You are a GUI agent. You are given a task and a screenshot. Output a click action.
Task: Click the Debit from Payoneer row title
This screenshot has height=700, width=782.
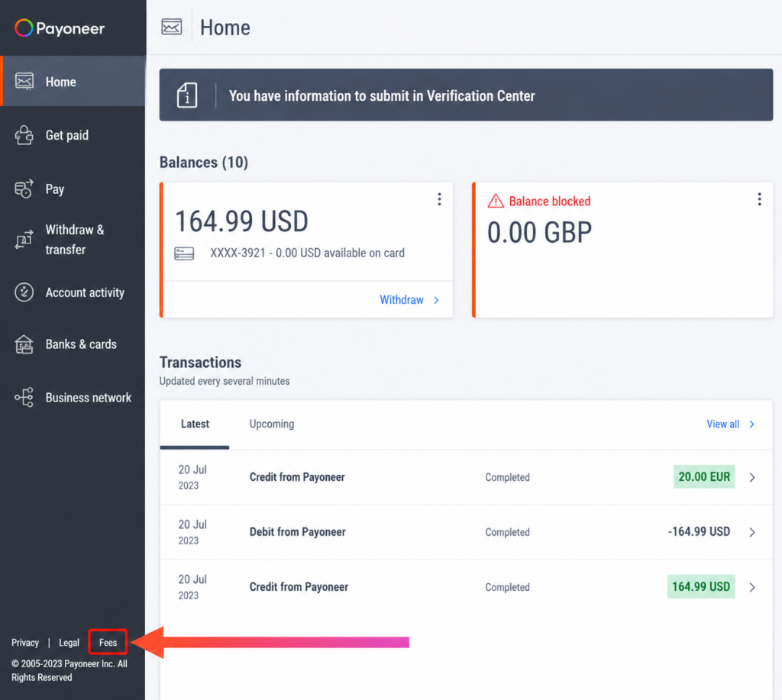(x=298, y=532)
